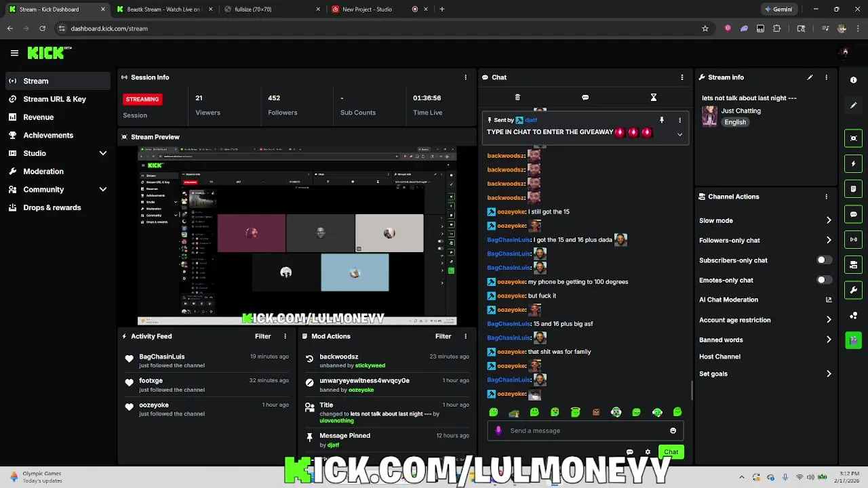The height and width of the screenshot is (488, 868).
Task: Open Mod Actions kebab menu
Action: tap(465, 336)
